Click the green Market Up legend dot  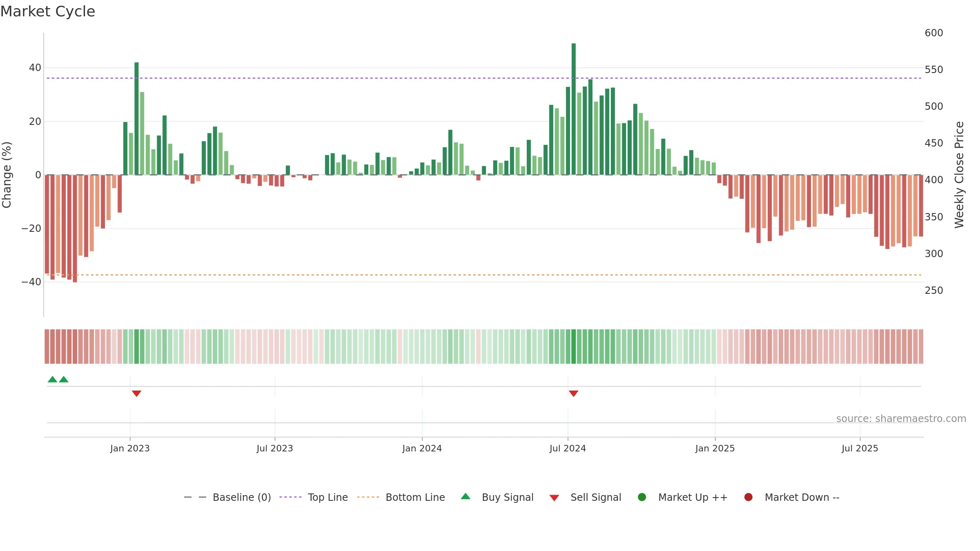[x=642, y=497]
